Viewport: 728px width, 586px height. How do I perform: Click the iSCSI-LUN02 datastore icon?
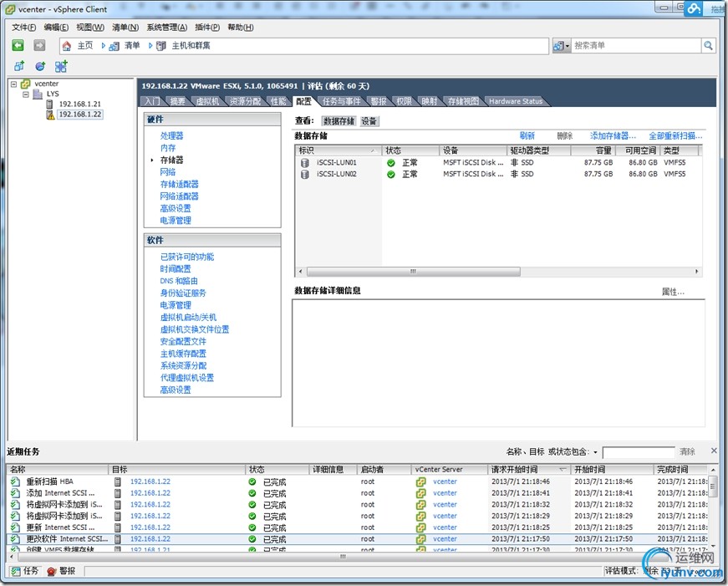[x=305, y=174]
